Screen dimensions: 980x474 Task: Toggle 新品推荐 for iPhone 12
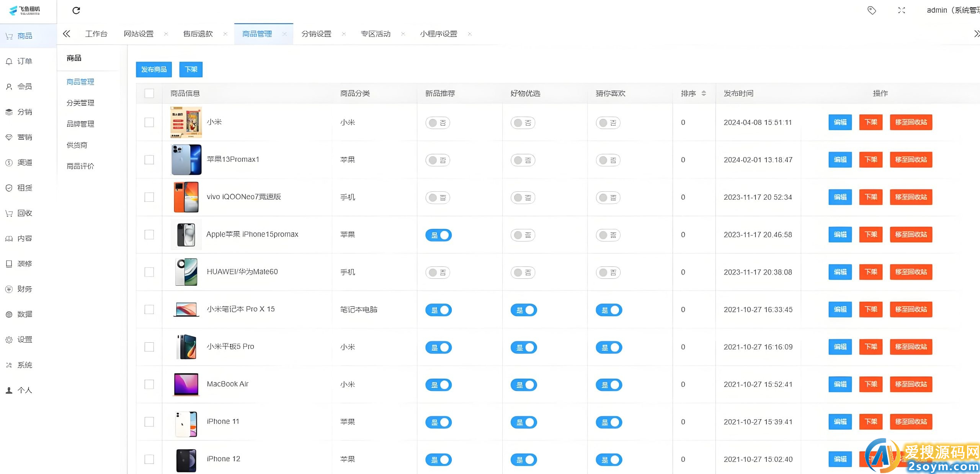click(x=438, y=459)
